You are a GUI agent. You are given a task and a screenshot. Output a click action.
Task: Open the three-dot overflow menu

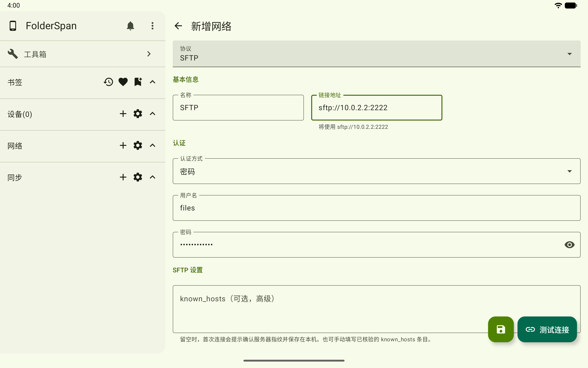pos(152,26)
